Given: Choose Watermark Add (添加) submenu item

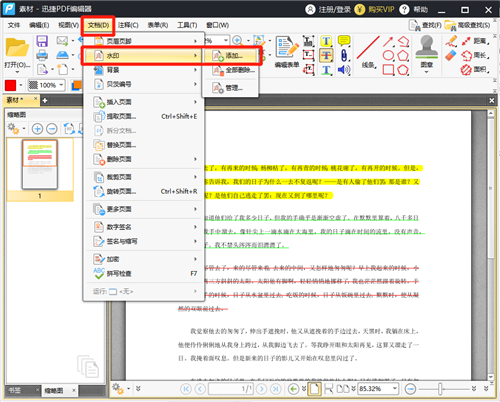Looking at the screenshot, I should [x=230, y=56].
